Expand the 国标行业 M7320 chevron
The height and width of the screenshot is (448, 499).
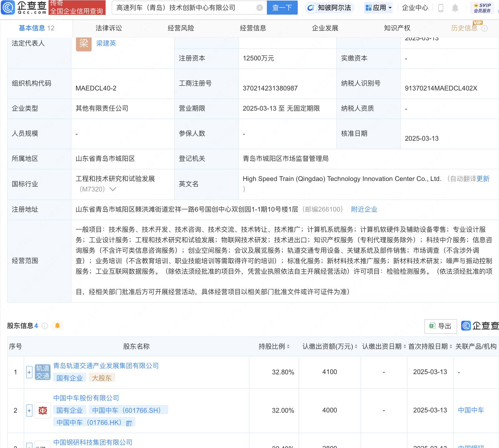pyautogui.click(x=113, y=189)
